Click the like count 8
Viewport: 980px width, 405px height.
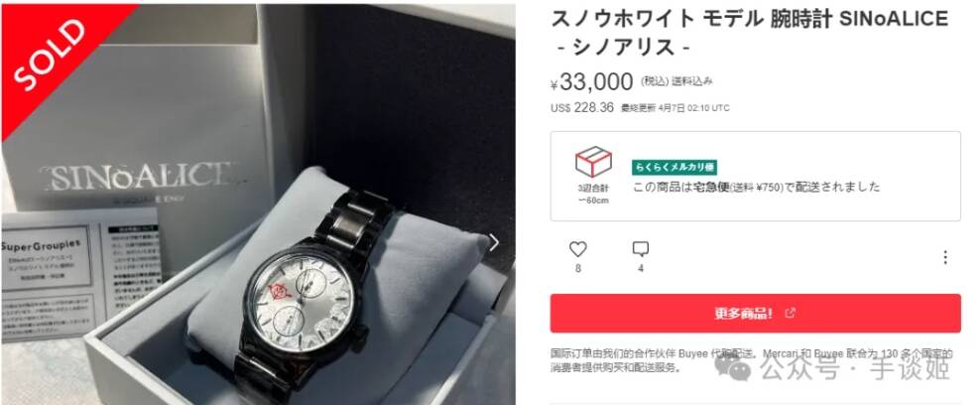[578, 269]
